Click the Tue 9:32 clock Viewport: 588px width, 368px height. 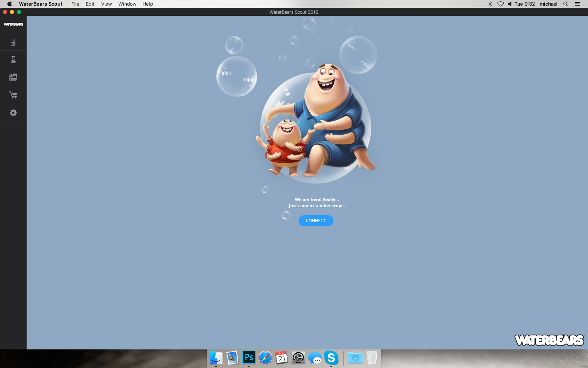pyautogui.click(x=525, y=4)
